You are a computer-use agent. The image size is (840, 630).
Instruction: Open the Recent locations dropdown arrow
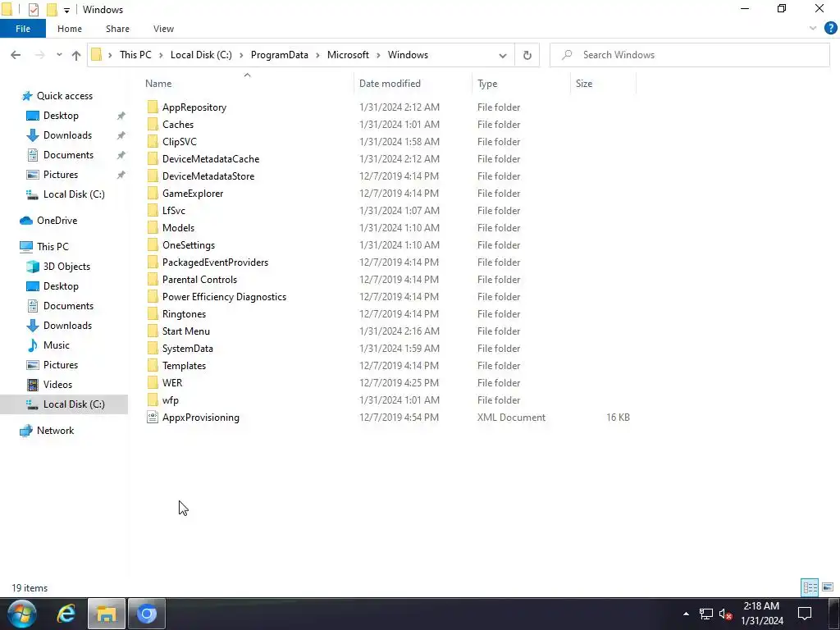(59, 55)
